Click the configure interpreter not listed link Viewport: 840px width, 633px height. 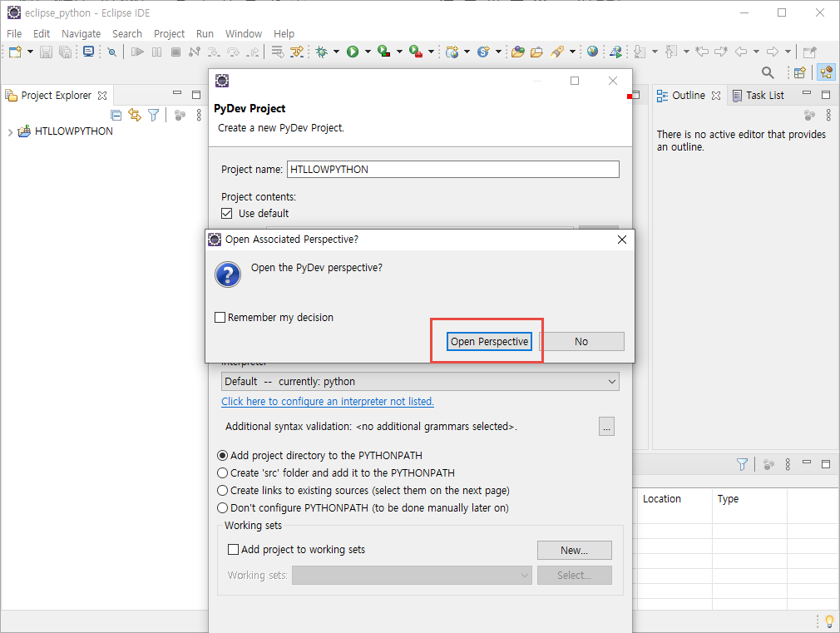click(x=328, y=402)
